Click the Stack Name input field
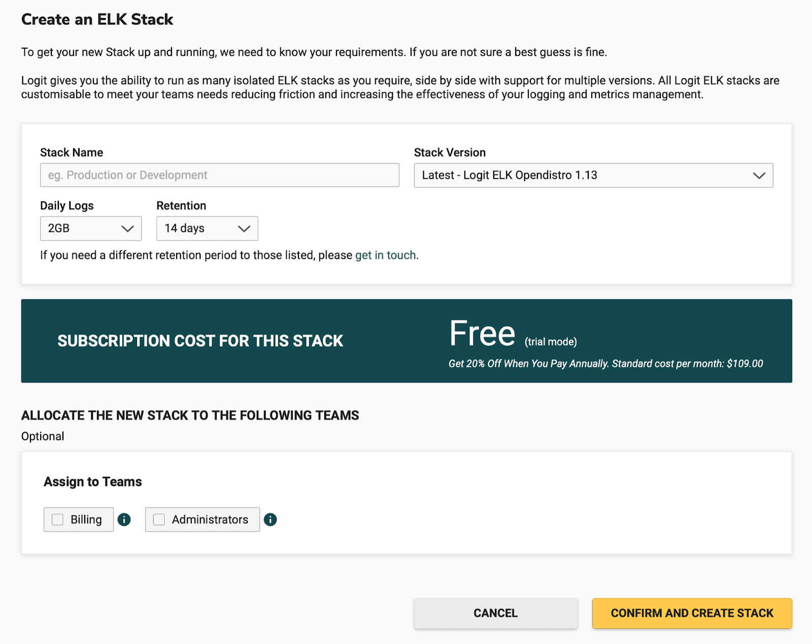 pos(219,175)
